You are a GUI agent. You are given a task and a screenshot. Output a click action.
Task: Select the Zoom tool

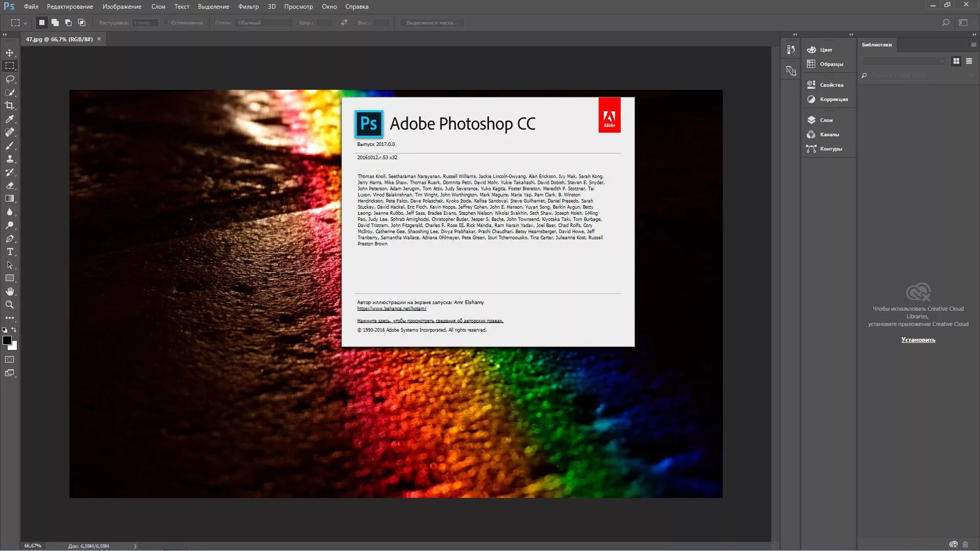point(10,305)
